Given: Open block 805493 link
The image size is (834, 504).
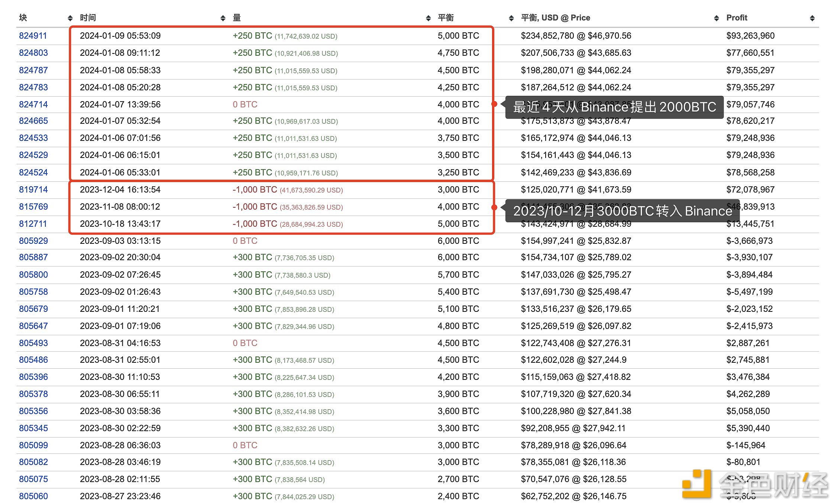Looking at the screenshot, I should point(33,343).
